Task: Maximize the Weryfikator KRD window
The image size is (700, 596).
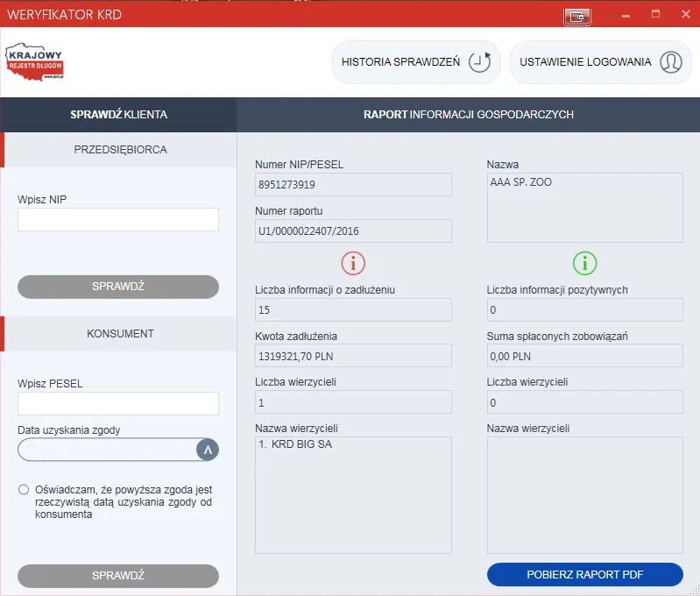Action: point(655,15)
